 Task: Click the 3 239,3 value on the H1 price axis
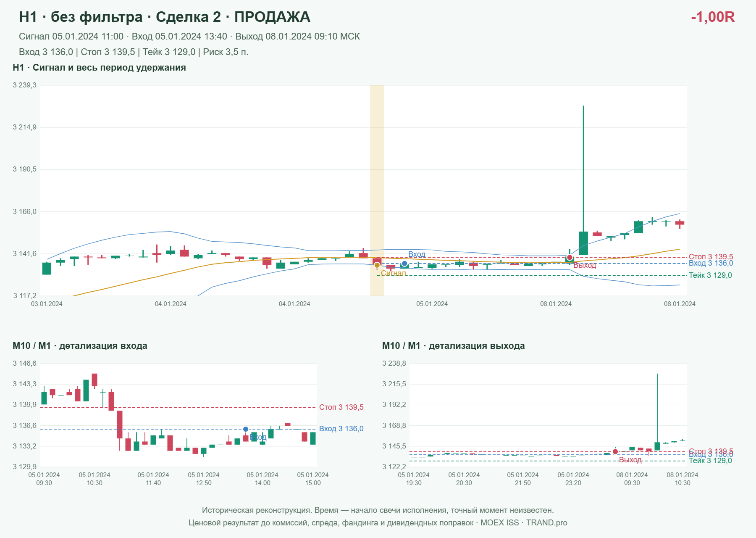point(25,85)
